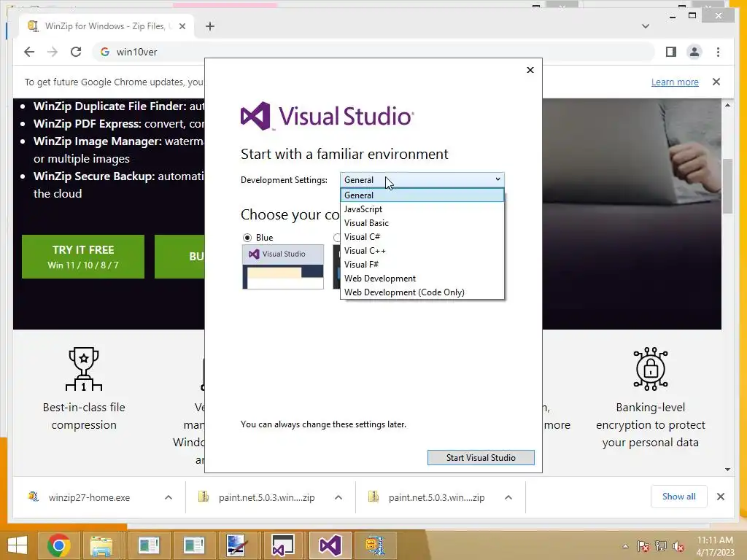Toggle Chrome side panel icon
Image resolution: width=747 pixels, height=560 pixels.
point(671,52)
